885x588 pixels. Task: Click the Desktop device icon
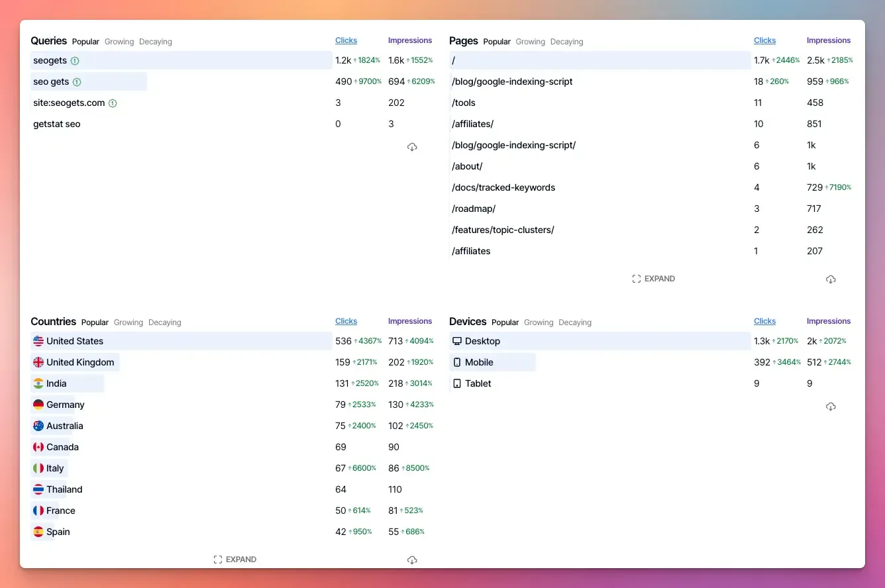pyautogui.click(x=456, y=341)
